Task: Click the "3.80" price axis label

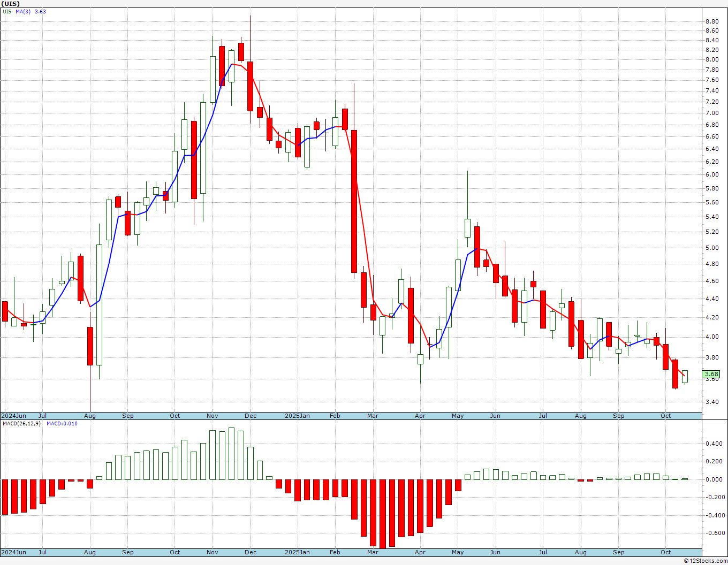Action: [x=712, y=357]
